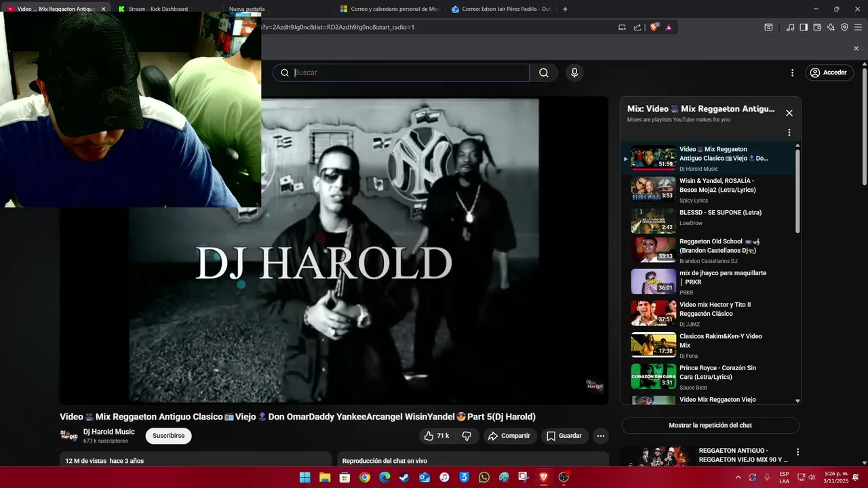Open Brave VPN shield icon
This screenshot has width=868, height=488.
click(x=844, y=27)
